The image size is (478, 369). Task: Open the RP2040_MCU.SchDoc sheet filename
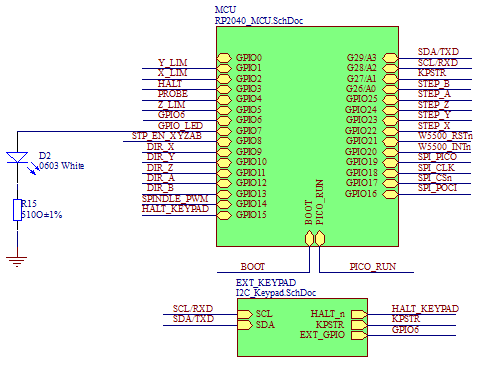click(259, 21)
